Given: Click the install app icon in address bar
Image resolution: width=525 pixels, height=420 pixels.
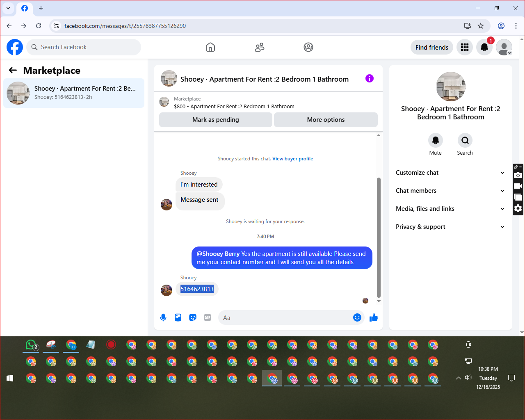Looking at the screenshot, I should tap(468, 26).
